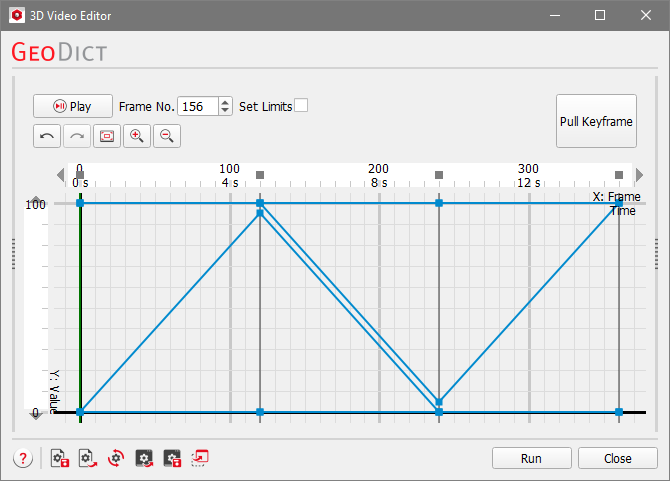Click the dashed window pop-out icon
670x481 pixels.
[x=200, y=458]
